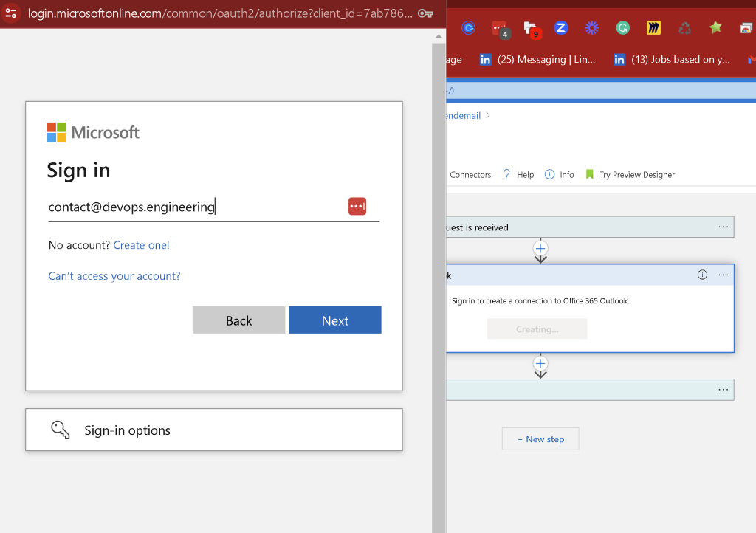Click 'Sign in to create a connection' text
Image resolution: width=756 pixels, height=533 pixels.
[540, 300]
